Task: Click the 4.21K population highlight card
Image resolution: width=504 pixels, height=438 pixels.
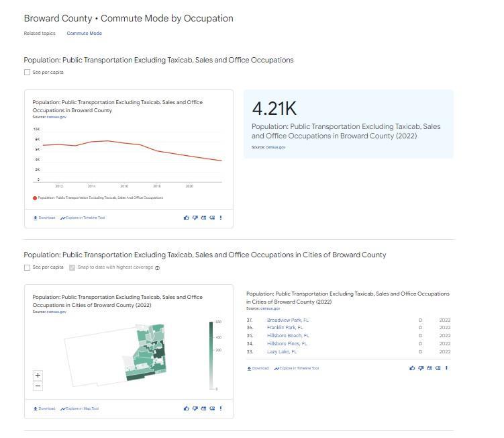Action: (x=348, y=124)
